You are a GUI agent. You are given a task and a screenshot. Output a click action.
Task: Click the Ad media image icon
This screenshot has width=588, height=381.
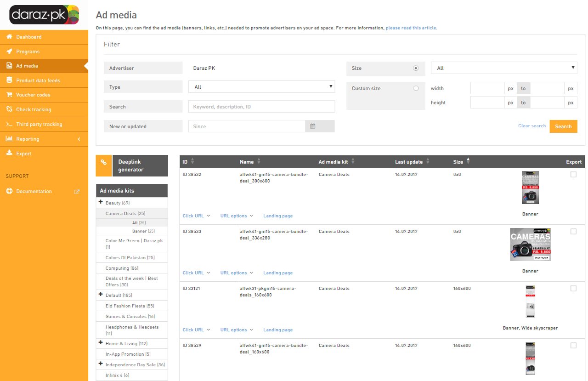tap(9, 66)
